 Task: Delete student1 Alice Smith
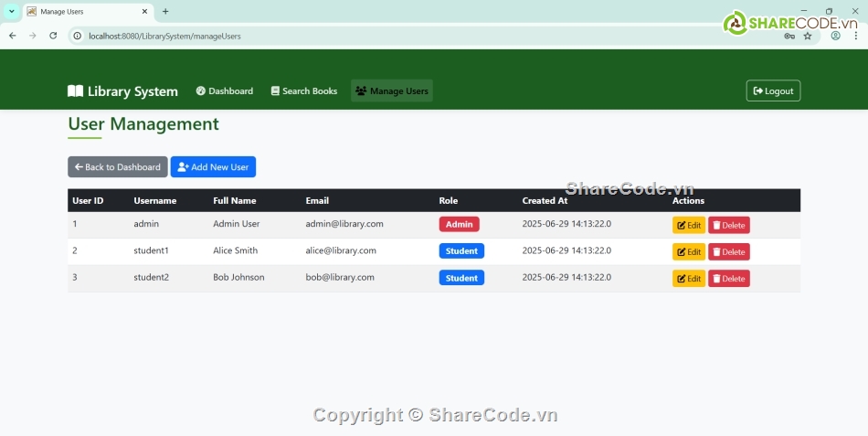pos(729,251)
